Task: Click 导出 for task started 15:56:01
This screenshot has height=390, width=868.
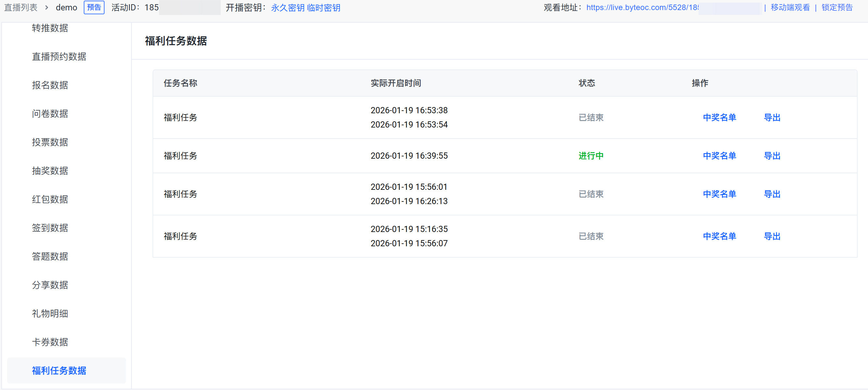Action: point(772,194)
